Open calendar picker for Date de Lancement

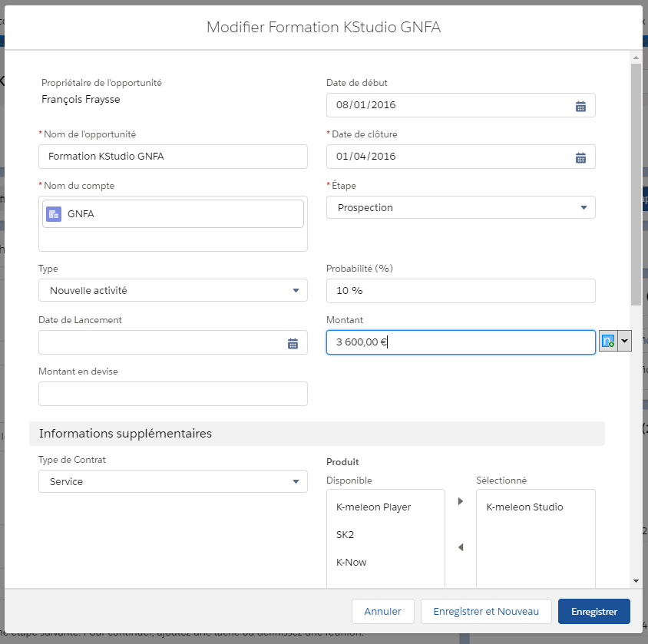(293, 343)
